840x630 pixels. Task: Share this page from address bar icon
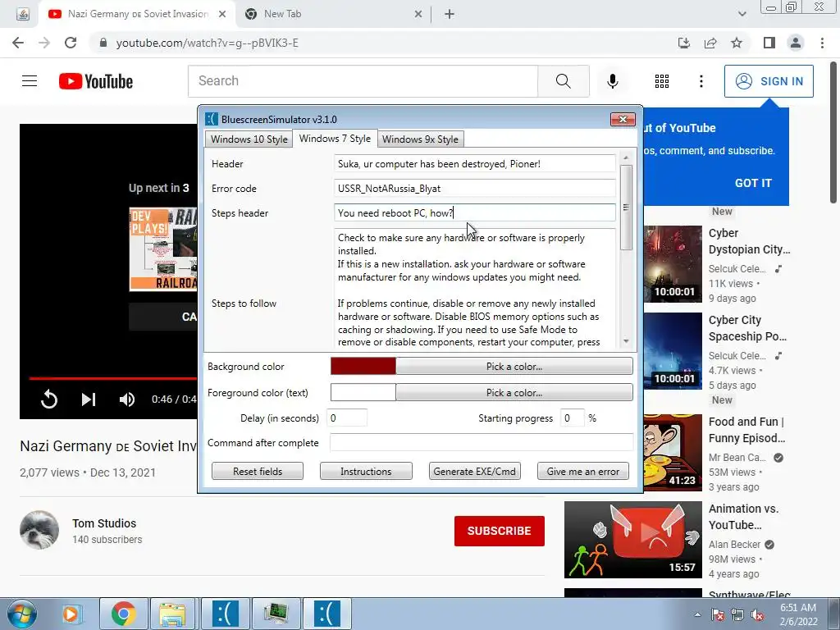point(710,43)
